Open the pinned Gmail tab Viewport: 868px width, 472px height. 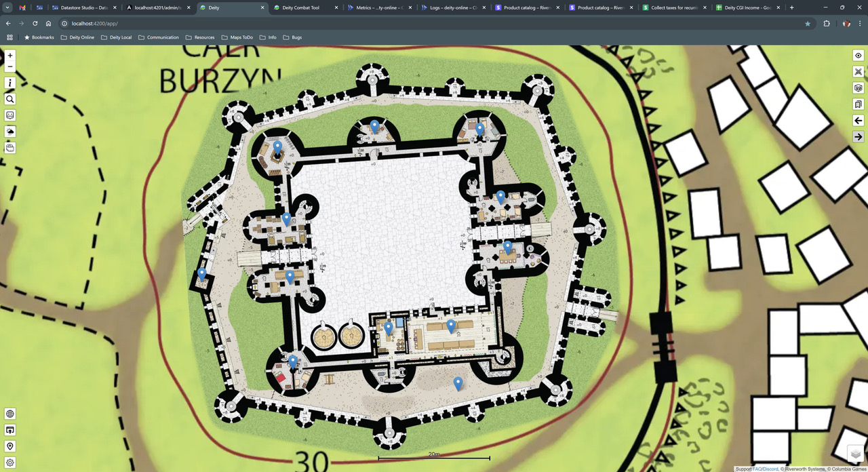pyautogui.click(x=22, y=7)
